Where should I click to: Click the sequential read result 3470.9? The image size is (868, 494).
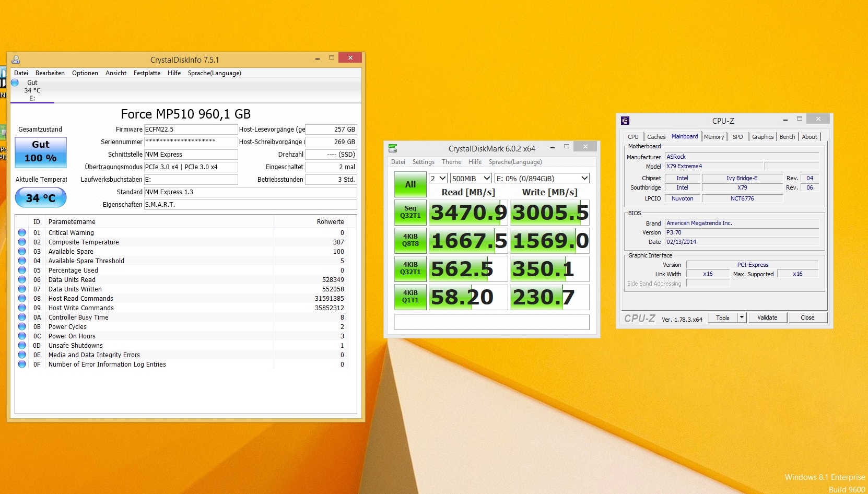[x=468, y=213]
